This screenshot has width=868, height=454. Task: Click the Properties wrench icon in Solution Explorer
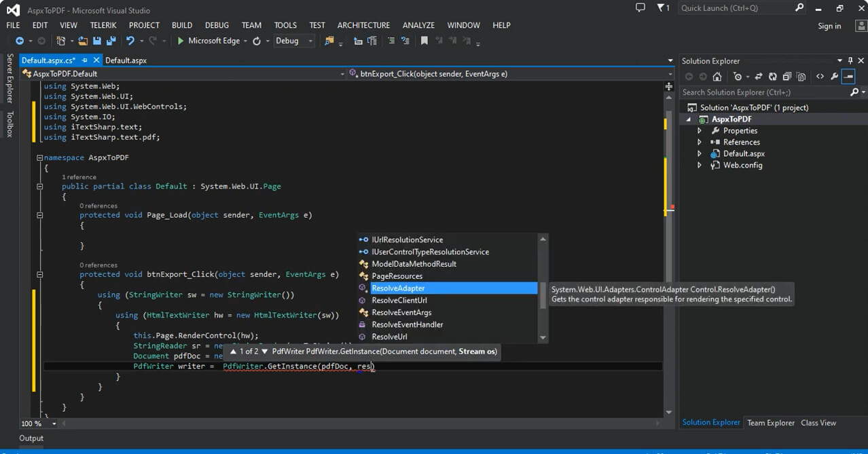(834, 77)
